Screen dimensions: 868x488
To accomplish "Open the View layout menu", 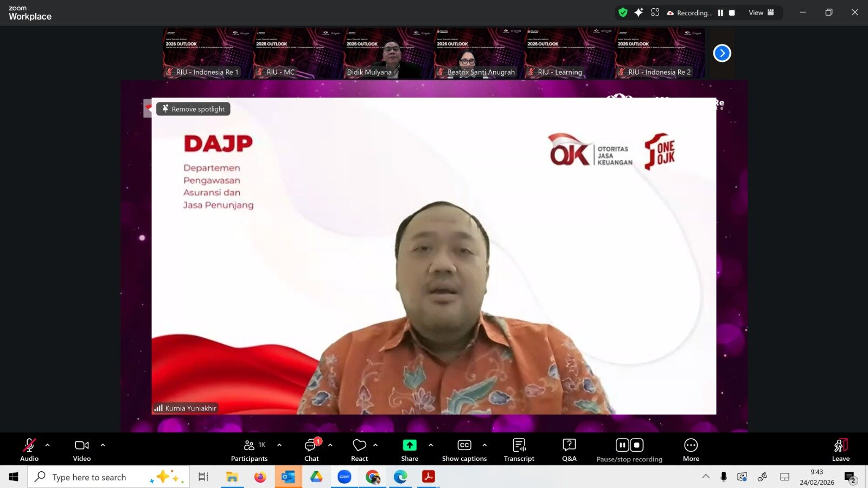I will (x=761, y=12).
